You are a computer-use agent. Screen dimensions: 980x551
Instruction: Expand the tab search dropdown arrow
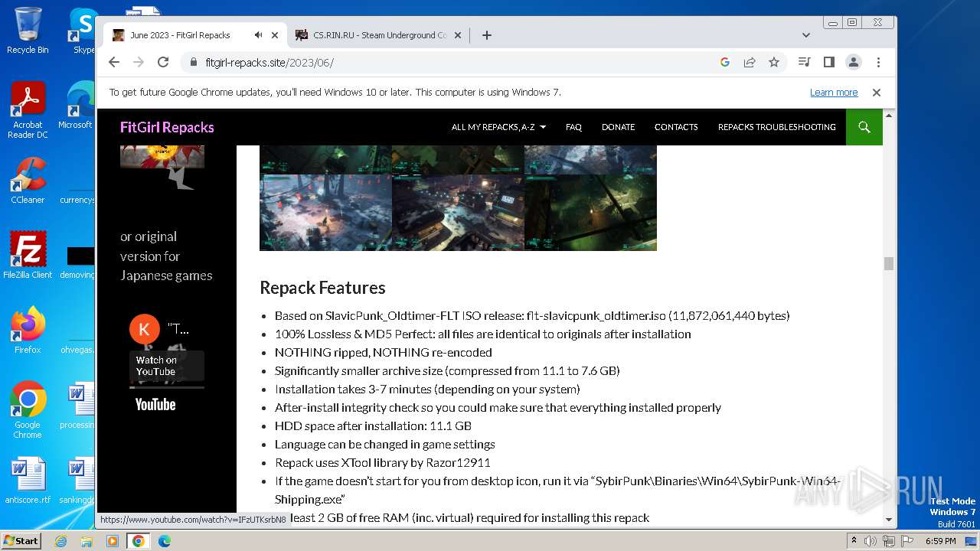pos(805,35)
